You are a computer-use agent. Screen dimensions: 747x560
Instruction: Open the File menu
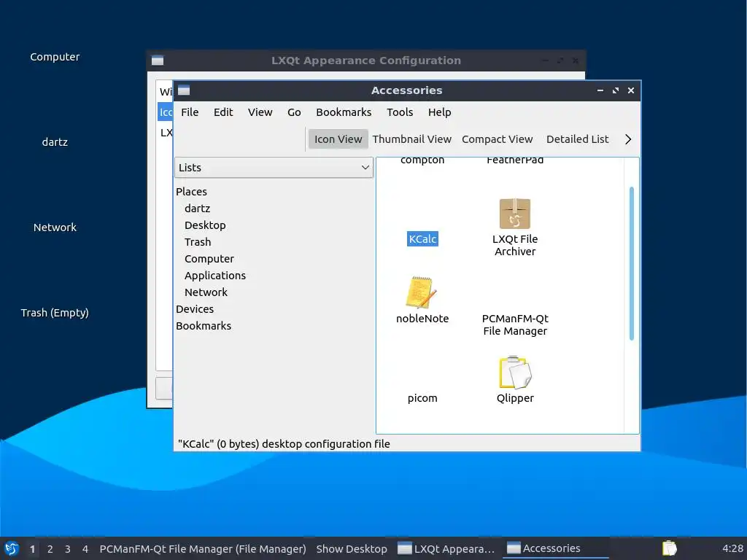point(190,112)
